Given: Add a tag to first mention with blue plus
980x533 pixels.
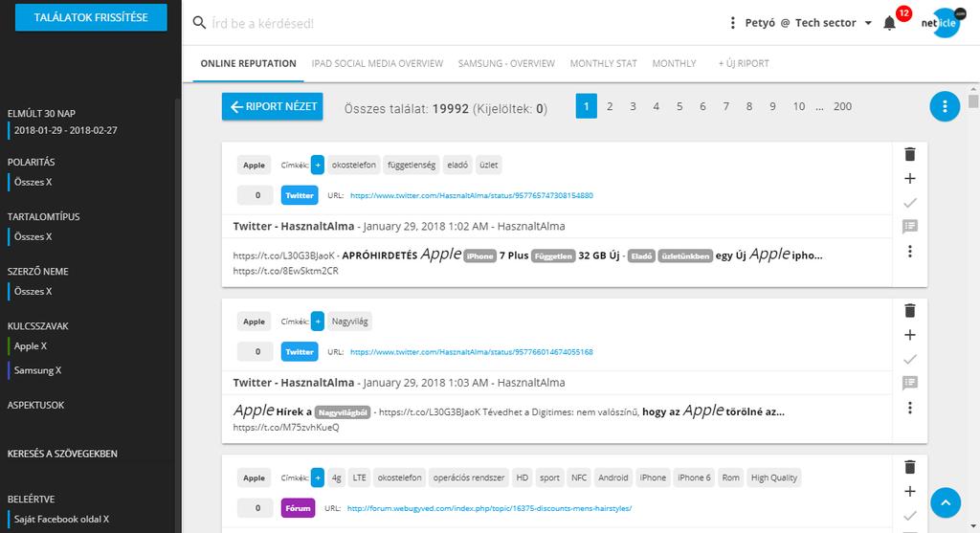Looking at the screenshot, I should point(318,165).
